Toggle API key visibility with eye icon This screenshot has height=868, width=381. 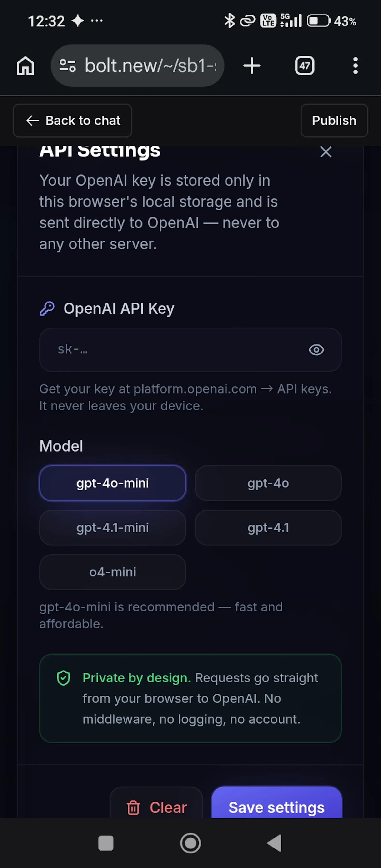316,350
